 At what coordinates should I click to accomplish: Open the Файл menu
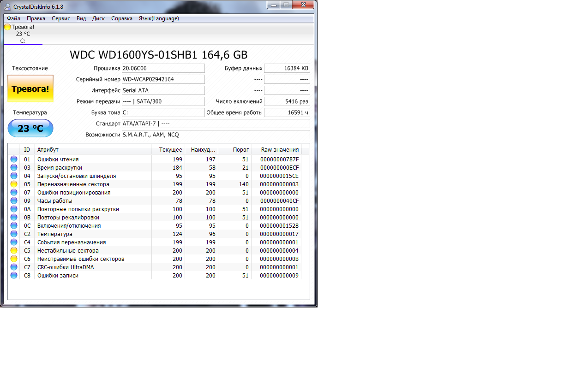[x=13, y=18]
